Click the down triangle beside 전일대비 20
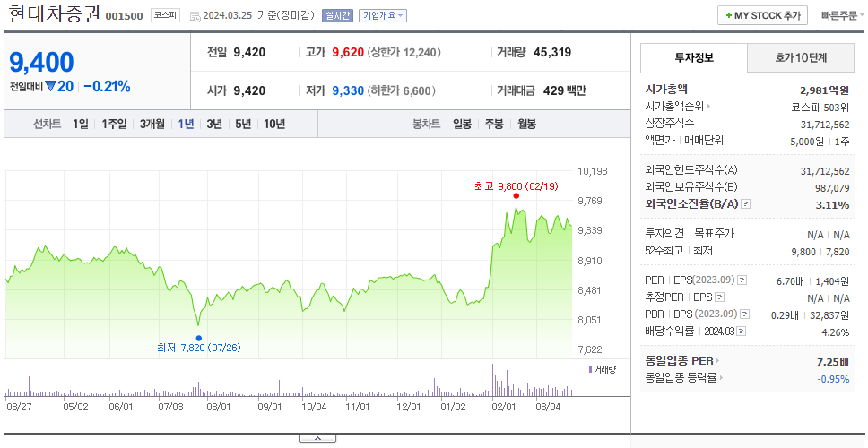The width and height of the screenshot is (868, 448). tap(51, 86)
